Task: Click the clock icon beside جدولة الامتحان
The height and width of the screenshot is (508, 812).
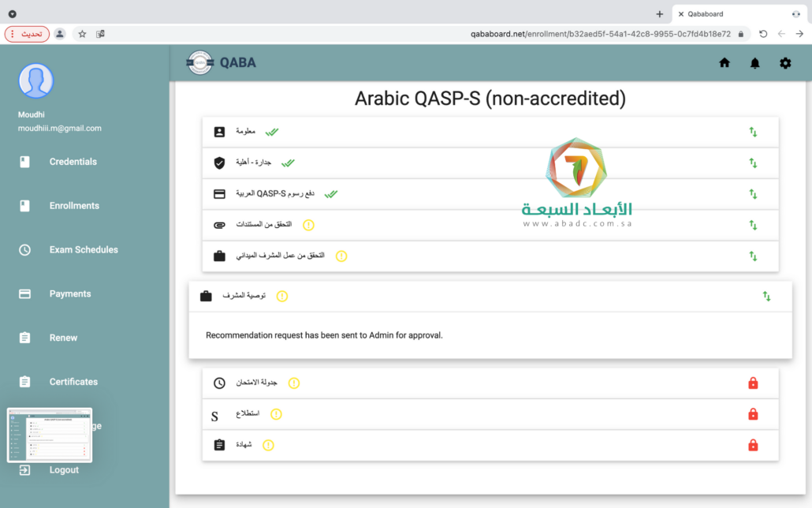Action: [219, 383]
